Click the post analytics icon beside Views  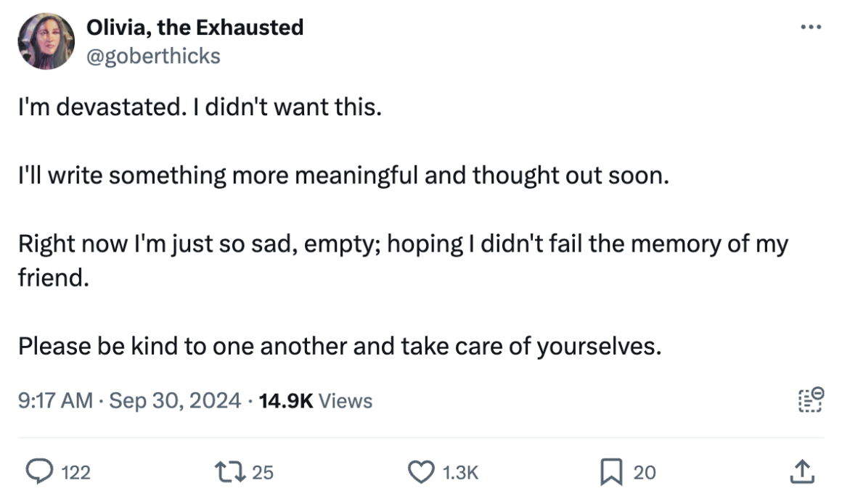(x=809, y=400)
